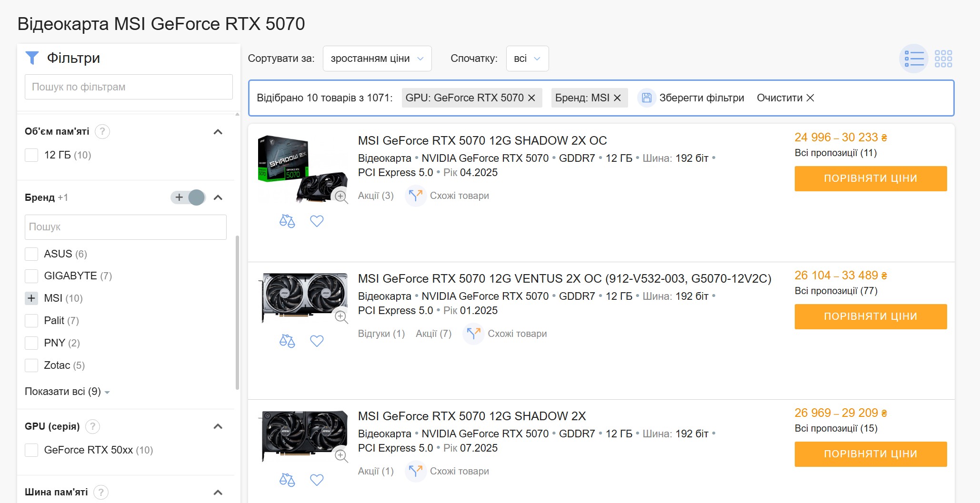Tick the GIGABYTE brand checkbox

(31, 276)
